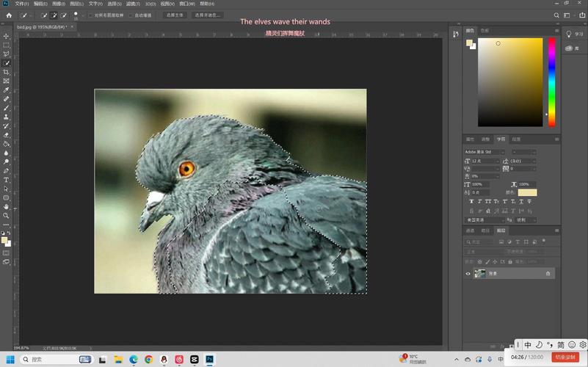Select the Hand tool
588x367 pixels.
coord(6,206)
